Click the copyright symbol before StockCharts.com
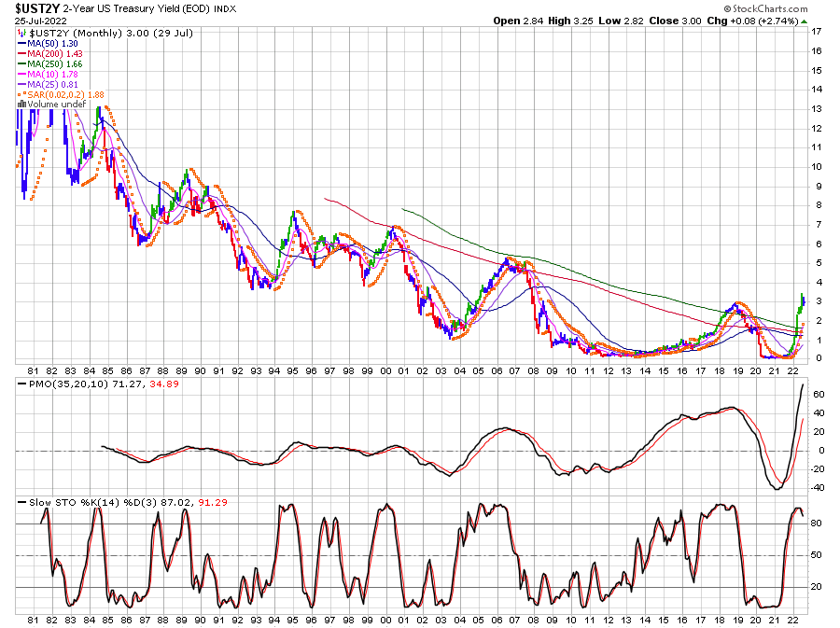The width and height of the screenshot is (840, 628). 726,8
